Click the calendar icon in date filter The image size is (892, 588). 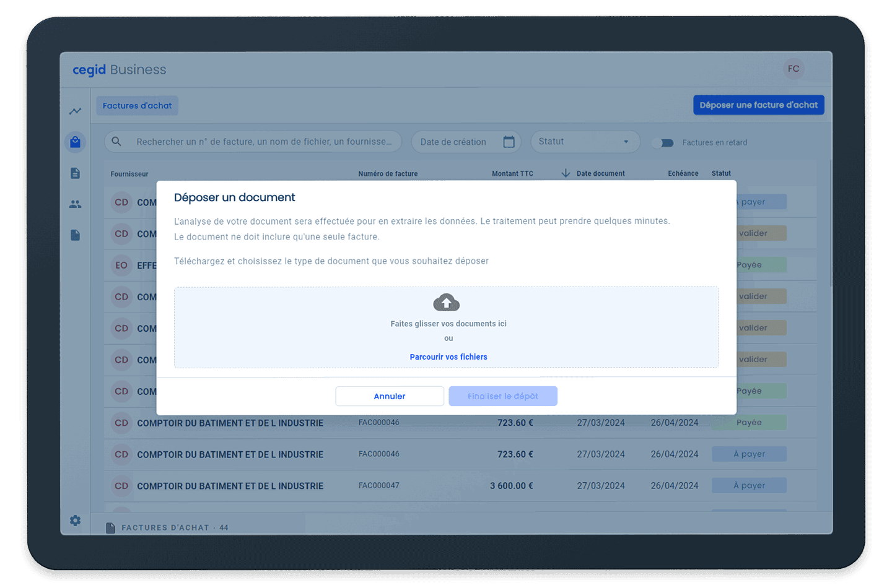509,142
